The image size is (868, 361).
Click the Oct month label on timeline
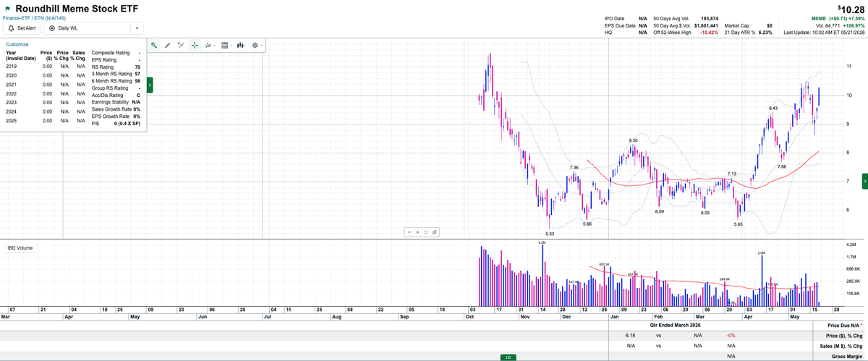[471, 317]
